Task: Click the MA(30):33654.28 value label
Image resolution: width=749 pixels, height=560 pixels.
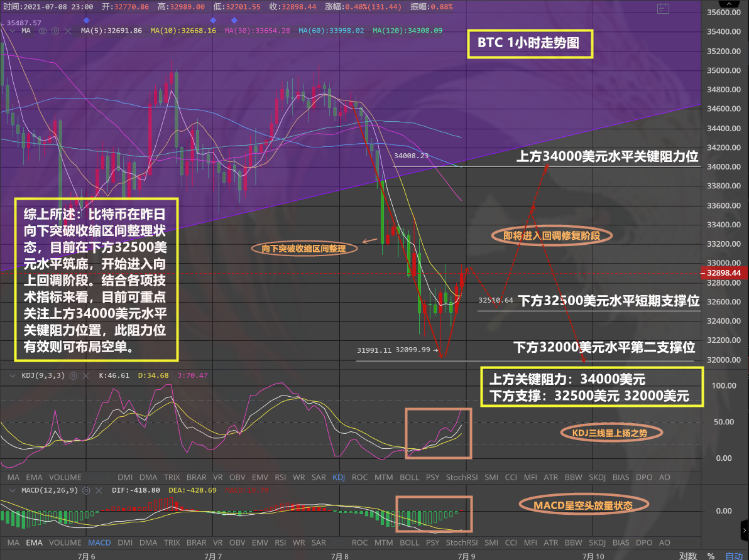Action: (x=258, y=31)
